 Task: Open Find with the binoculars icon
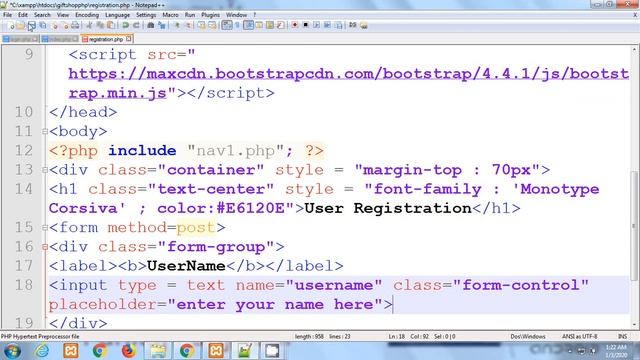click(x=151, y=25)
